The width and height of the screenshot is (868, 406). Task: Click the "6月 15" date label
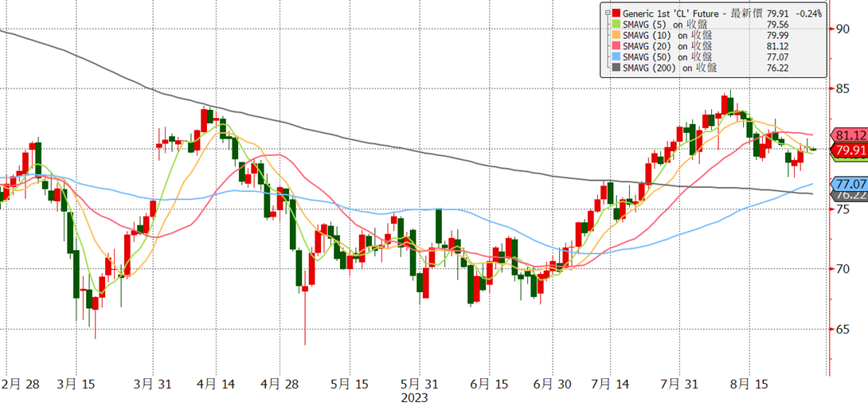(x=491, y=384)
